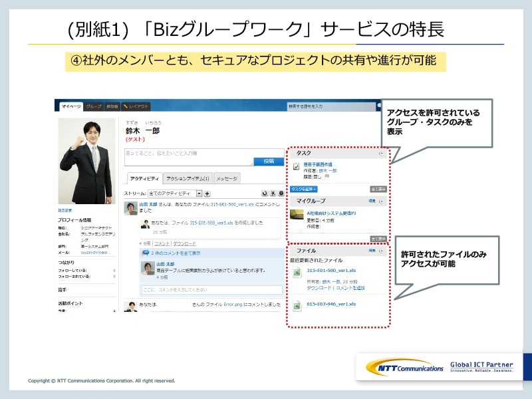Click the フォローされている count
Image resolution: width=532 pixels, height=399 pixels.
114,277
